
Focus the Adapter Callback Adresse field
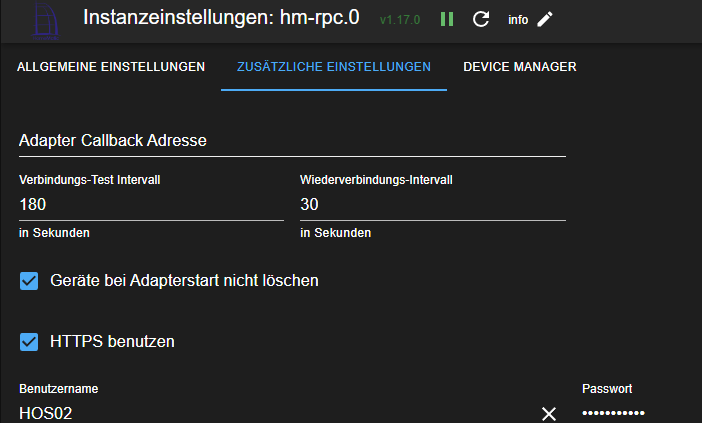[x=292, y=141]
